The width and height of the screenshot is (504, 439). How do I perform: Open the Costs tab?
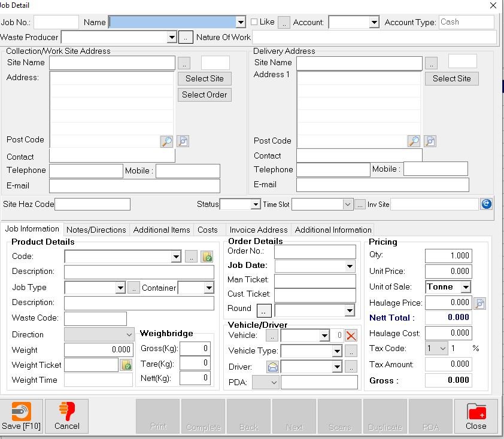coord(208,230)
